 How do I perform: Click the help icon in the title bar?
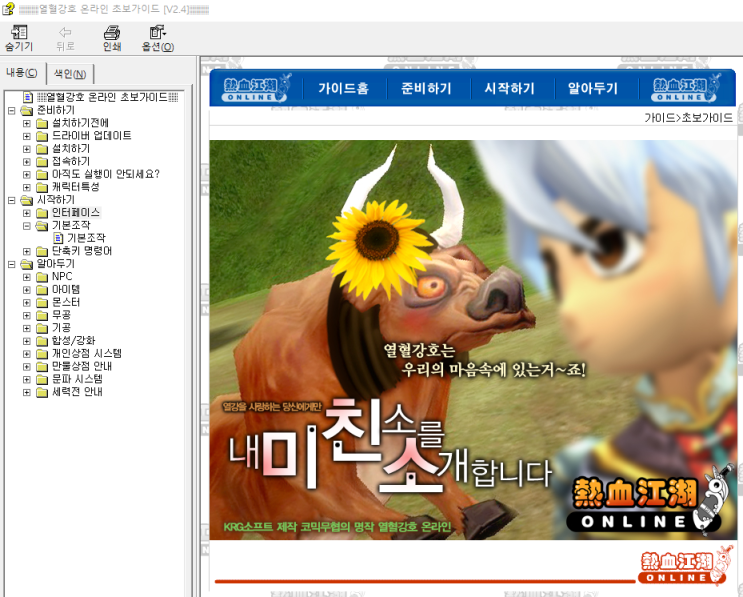point(8,9)
